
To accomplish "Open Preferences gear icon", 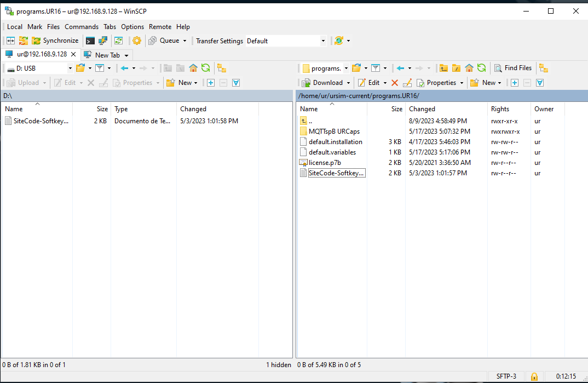I will 137,41.
